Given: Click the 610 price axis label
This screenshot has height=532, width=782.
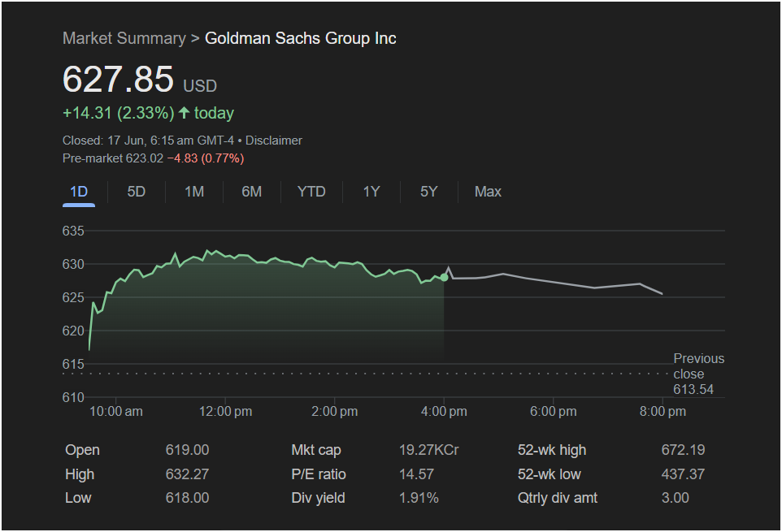Looking at the screenshot, I should coord(73,397).
